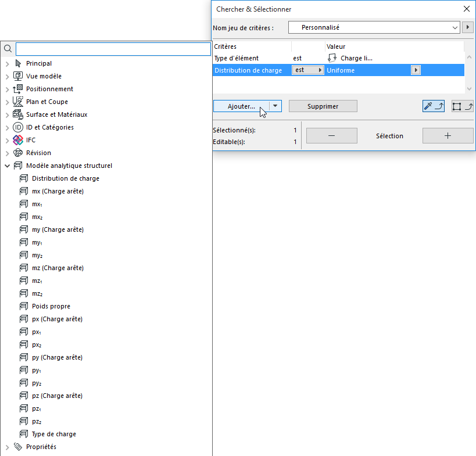Viewport: 476px width, 456px height.
Task: Select the pz₁ criterion
Action: coord(37,409)
